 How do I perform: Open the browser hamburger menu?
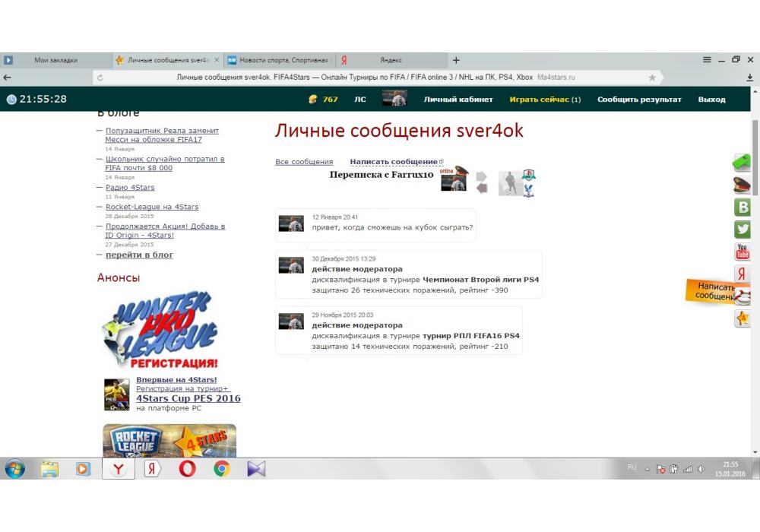coord(707,60)
